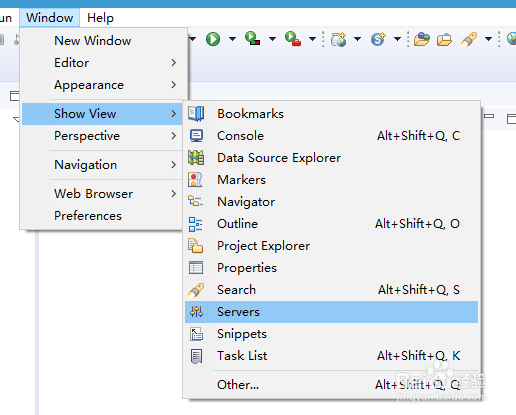Open the dropdown arrow beside Run button
This screenshot has height=415, width=516.
point(232,39)
